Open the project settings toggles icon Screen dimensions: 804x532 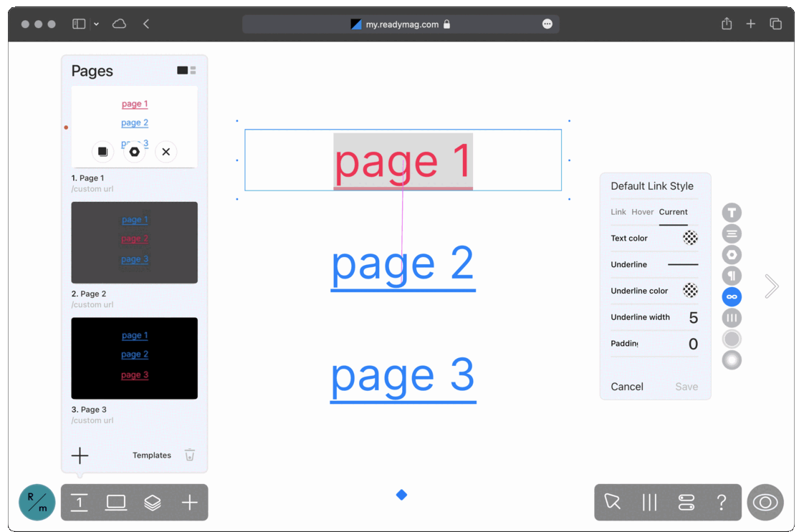point(686,502)
